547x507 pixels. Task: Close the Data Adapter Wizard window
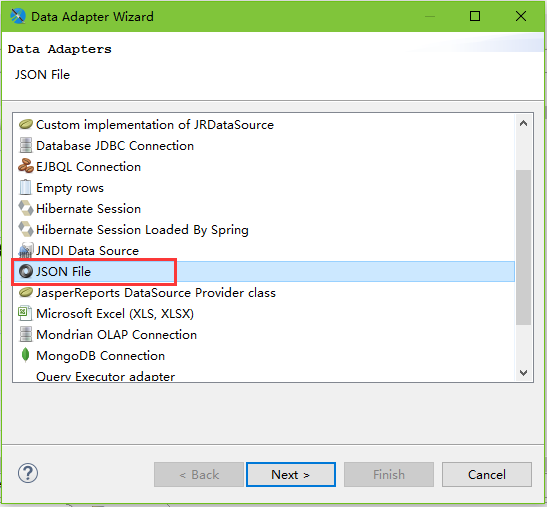point(521,16)
